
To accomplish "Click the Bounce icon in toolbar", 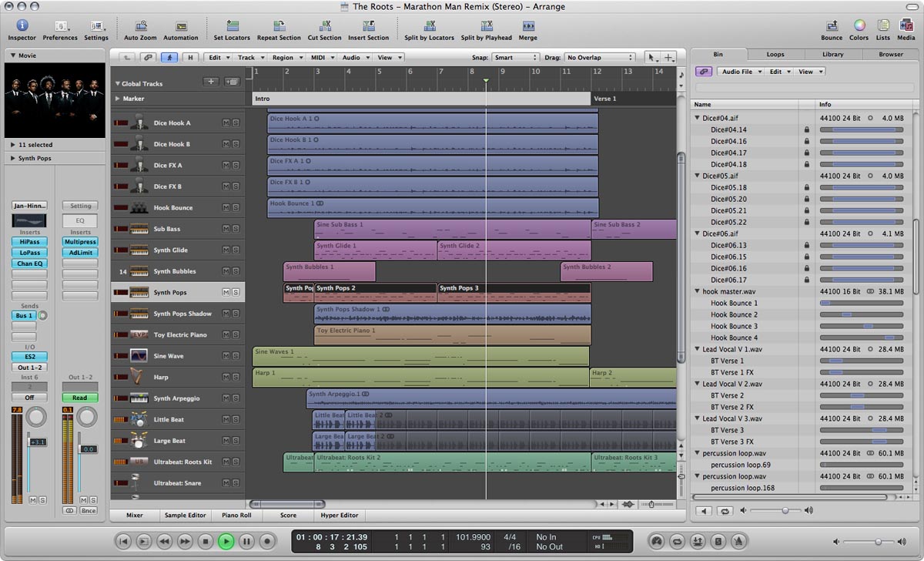I will point(832,26).
